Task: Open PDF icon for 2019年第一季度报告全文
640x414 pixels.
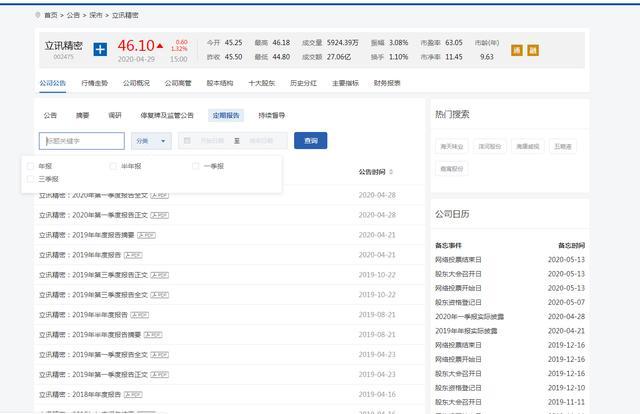Action: coord(160,355)
